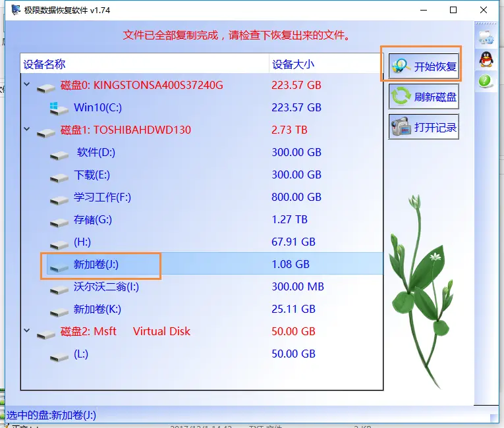Click the app icon in the title bar
This screenshot has width=504, height=428.
point(16,10)
